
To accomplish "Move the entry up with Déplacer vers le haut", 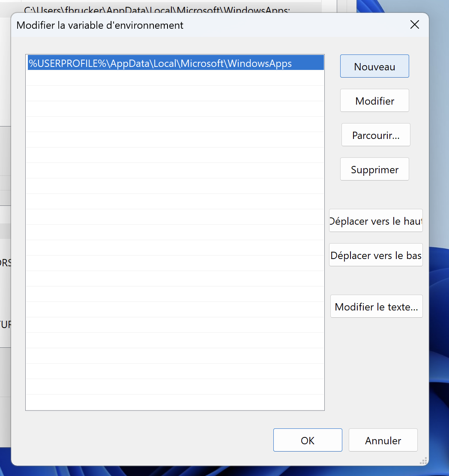I will (x=376, y=221).
